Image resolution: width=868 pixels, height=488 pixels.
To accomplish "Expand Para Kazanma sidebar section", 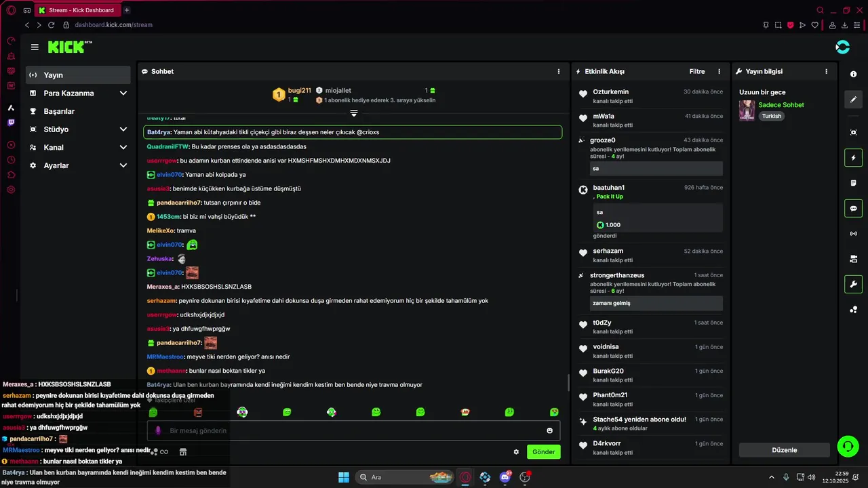I will point(79,93).
